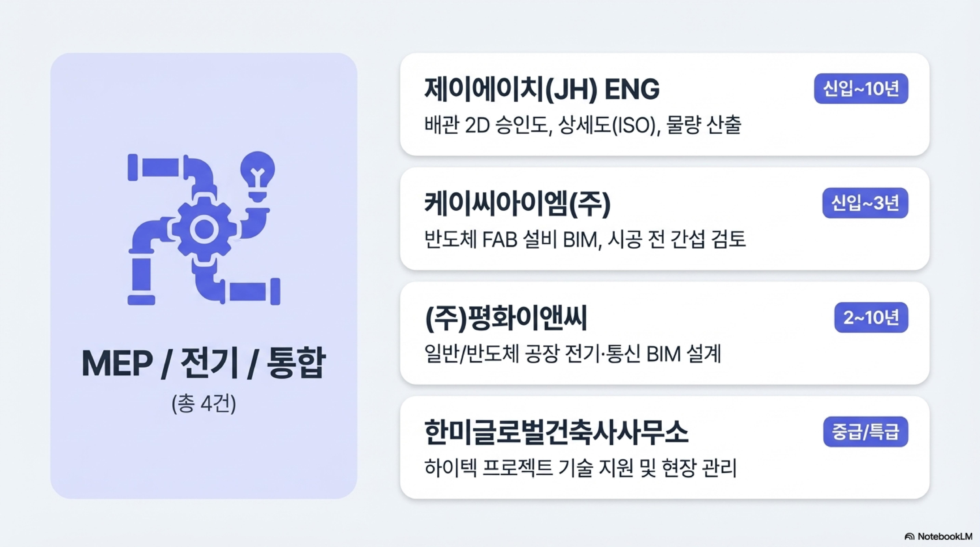Screen dimensions: 980x547
Task: Open the 제이에이치(JH) ENG title
Action: click(542, 89)
